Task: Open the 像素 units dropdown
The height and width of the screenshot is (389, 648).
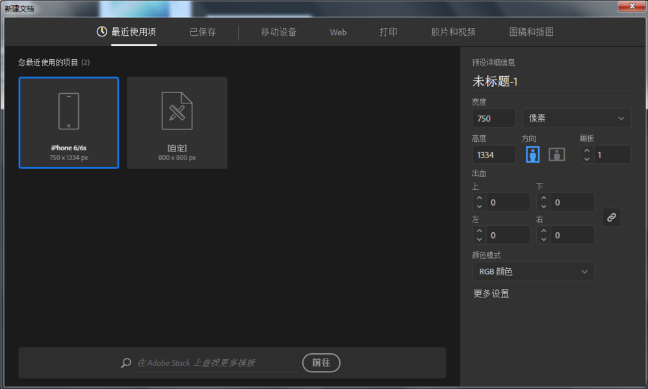Action: (x=577, y=119)
